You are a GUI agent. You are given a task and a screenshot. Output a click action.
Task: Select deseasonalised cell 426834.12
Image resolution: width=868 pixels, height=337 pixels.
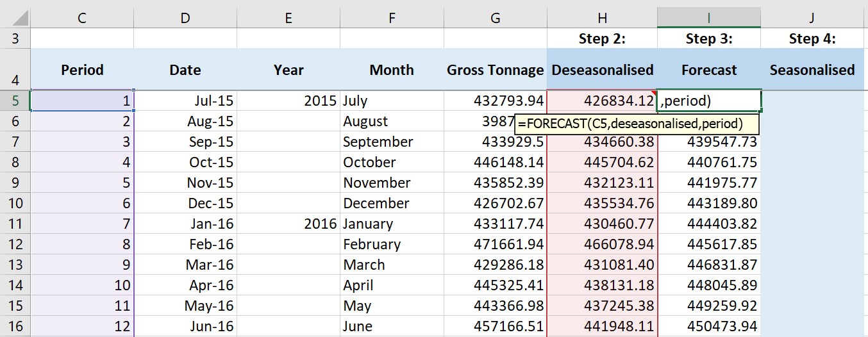603,101
